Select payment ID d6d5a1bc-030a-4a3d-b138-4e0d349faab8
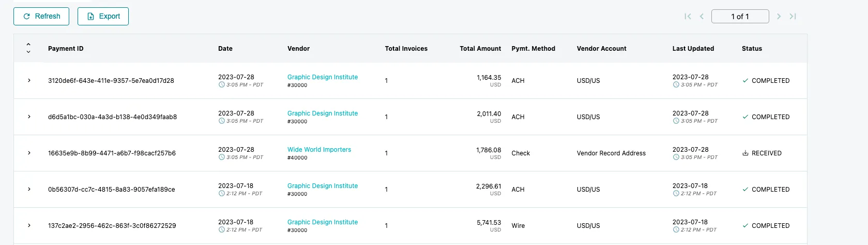Image resolution: width=868 pixels, height=245 pixels. [113, 117]
